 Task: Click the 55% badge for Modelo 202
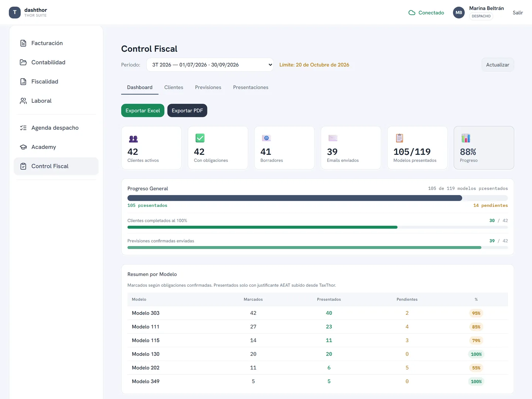pos(476,368)
